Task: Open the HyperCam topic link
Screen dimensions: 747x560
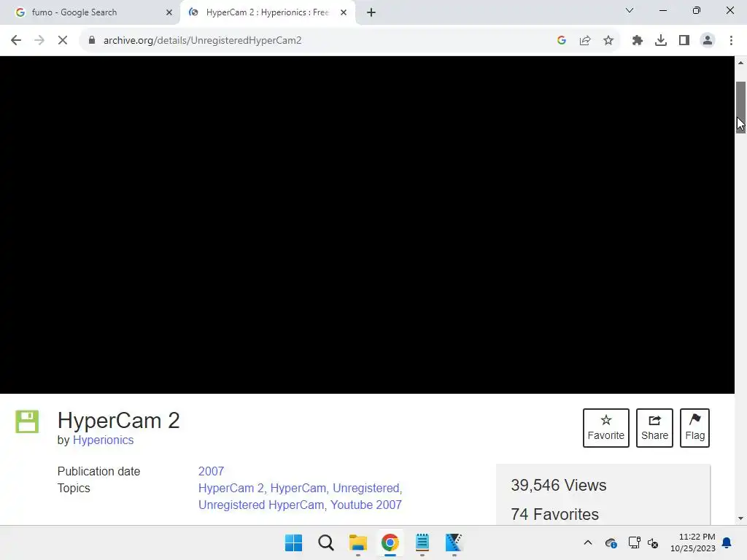Action: coord(298,488)
